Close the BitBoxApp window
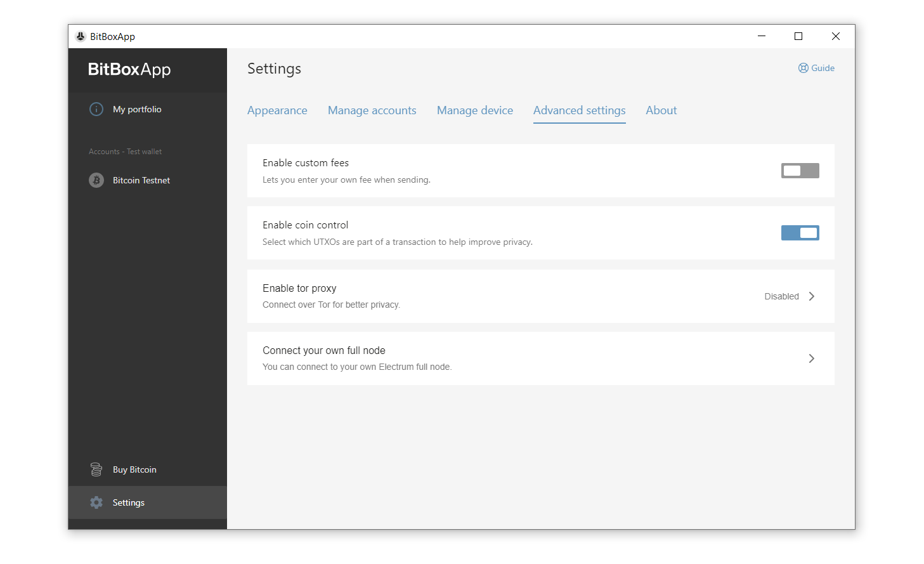Viewport: 924px width, 564px height. click(836, 36)
